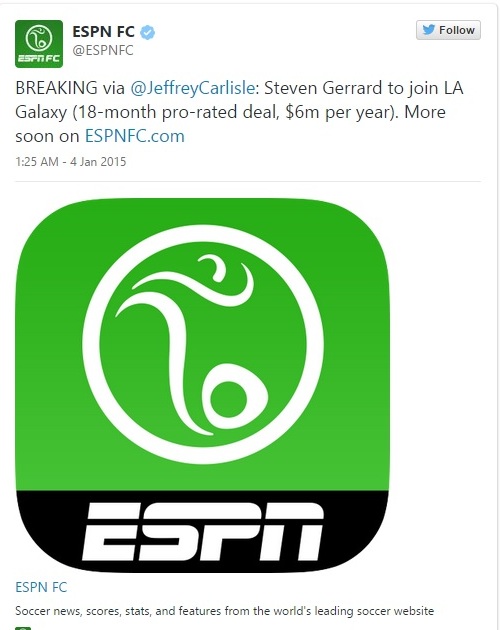Click the "18-month pro-rated deal" text
The height and width of the screenshot is (630, 500).
coord(177,112)
